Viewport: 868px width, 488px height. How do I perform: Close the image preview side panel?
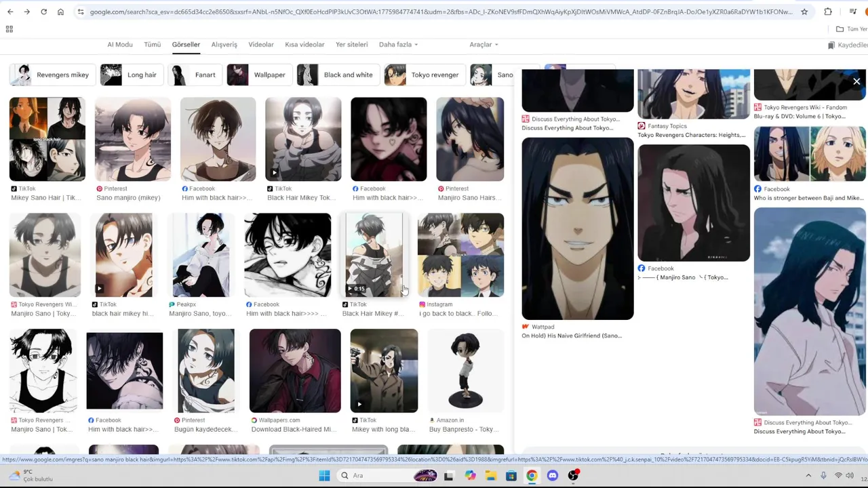[x=856, y=81]
